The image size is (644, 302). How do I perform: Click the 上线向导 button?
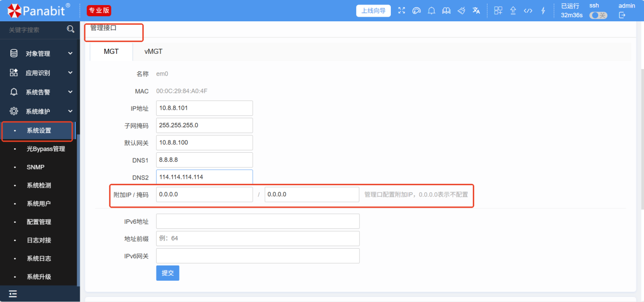373,11
